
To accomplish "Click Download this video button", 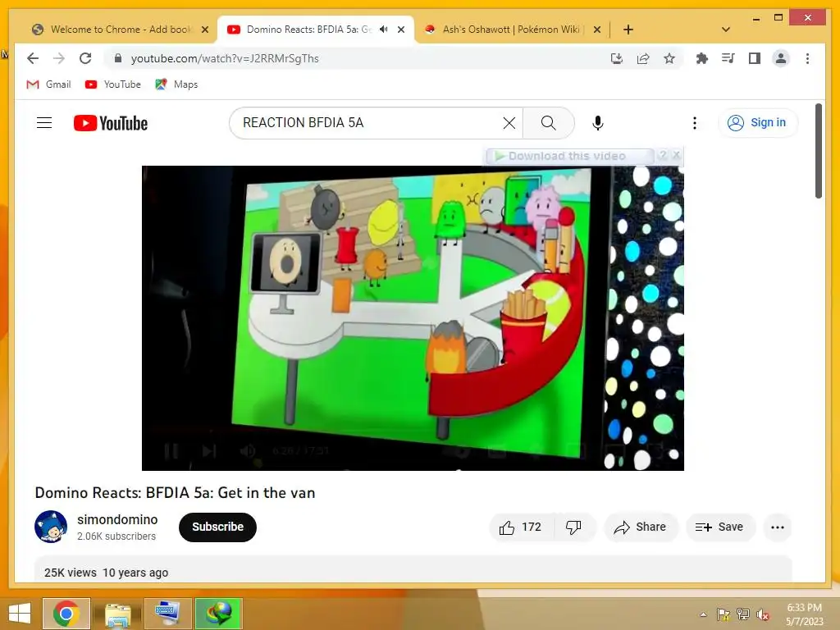I will 569,156.
